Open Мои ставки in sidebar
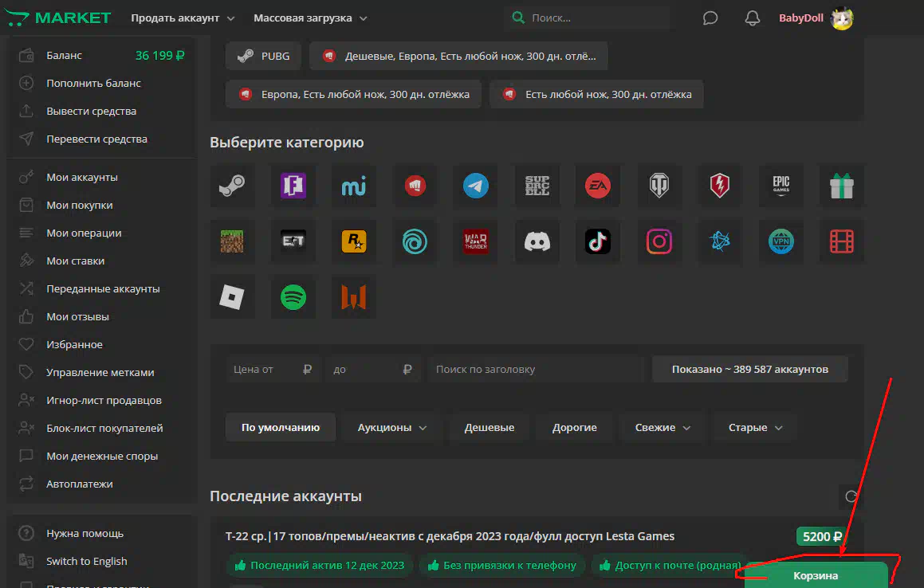Viewport: 924px width, 588px height. [x=76, y=261]
